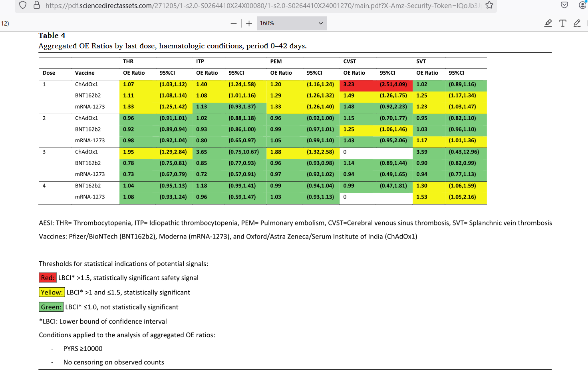Open the 160% zoom level dropdown
Viewport: 588px width, 370px height.
pyautogui.click(x=292, y=23)
